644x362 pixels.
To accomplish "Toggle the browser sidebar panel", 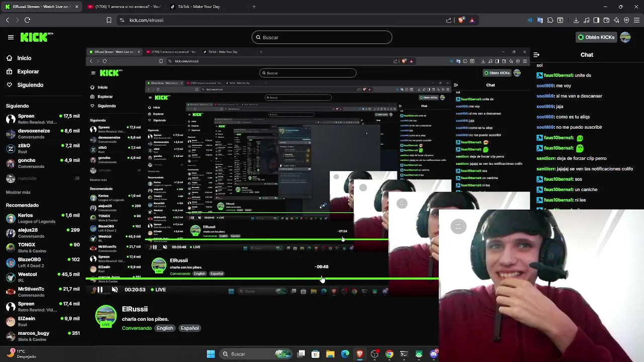I will pyautogui.click(x=596, y=20).
